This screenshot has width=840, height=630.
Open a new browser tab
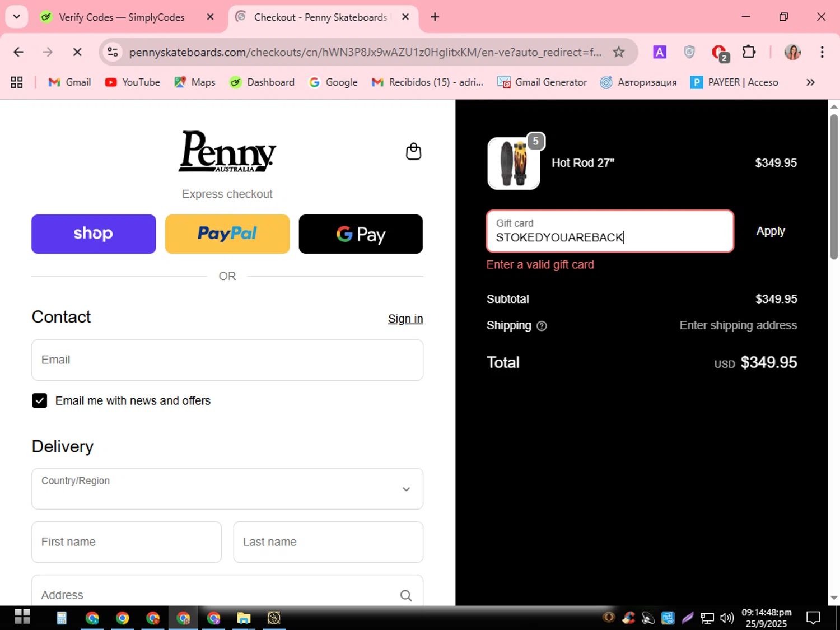pyautogui.click(x=435, y=17)
